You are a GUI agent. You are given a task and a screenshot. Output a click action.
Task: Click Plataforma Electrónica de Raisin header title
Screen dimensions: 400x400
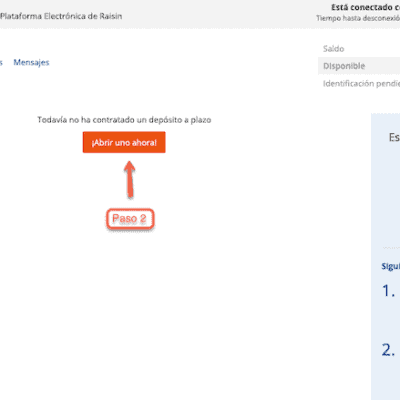pyautogui.click(x=61, y=16)
